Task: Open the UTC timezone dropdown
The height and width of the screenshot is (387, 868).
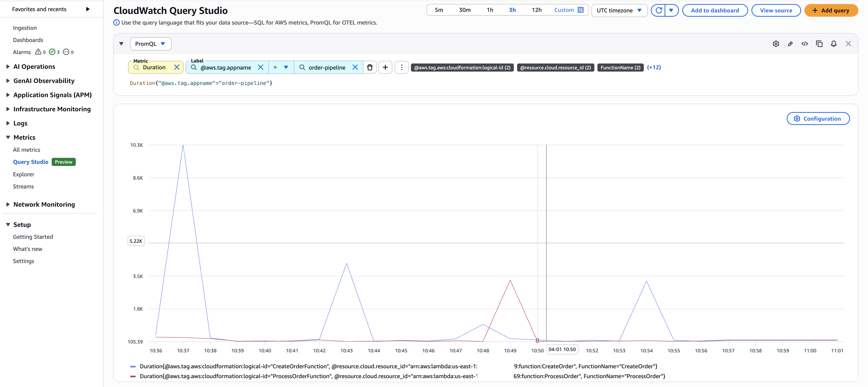Action: [619, 10]
